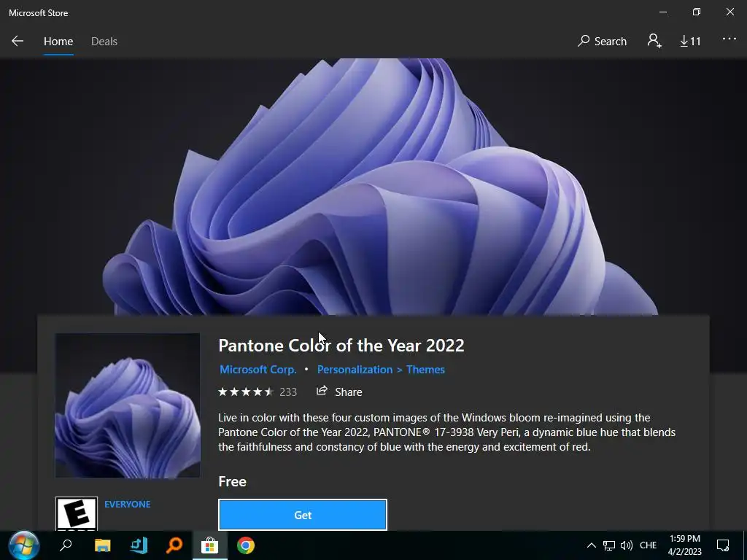Open downloads and updates (11)
The height and width of the screenshot is (560, 747).
point(690,42)
